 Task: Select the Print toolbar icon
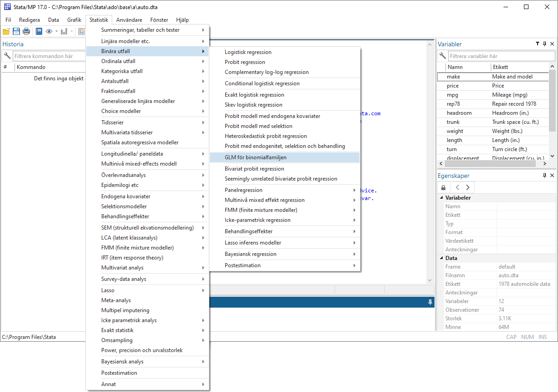click(26, 31)
